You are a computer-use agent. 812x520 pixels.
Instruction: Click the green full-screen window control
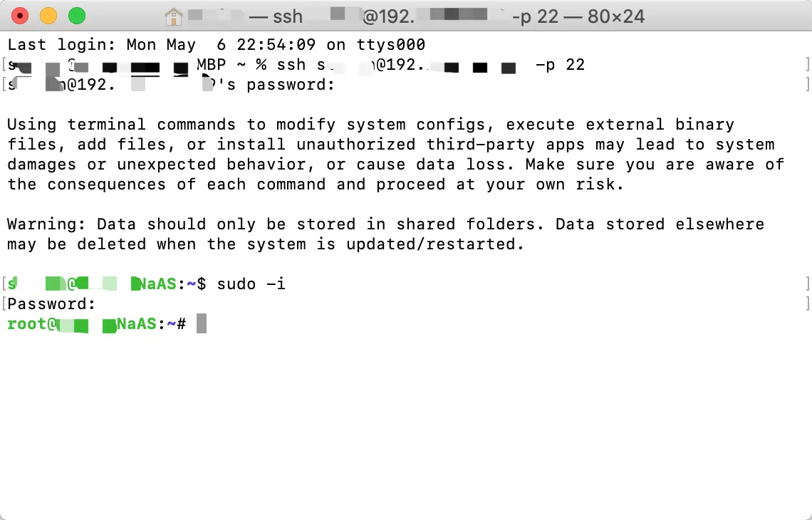(76, 15)
